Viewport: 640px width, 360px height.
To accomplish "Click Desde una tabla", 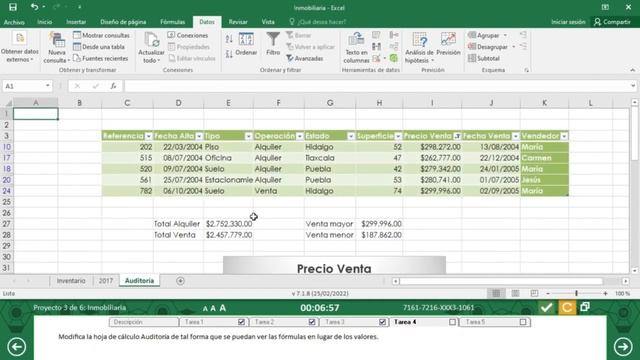I will 99,47.
